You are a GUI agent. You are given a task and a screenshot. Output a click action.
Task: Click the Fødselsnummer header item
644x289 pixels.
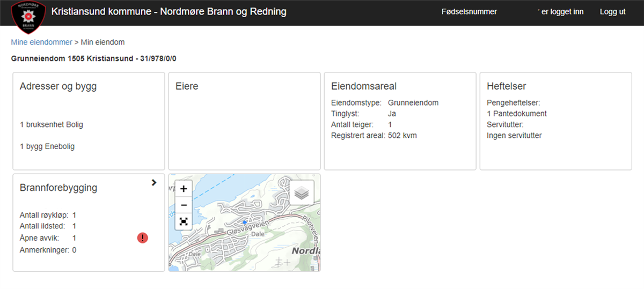469,12
